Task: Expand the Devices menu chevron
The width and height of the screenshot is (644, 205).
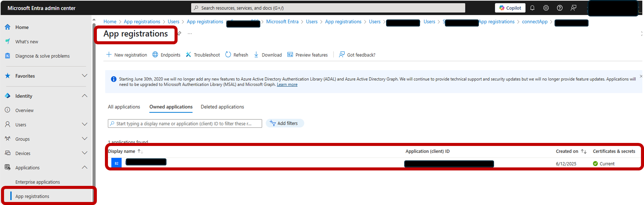Action: pos(84,153)
